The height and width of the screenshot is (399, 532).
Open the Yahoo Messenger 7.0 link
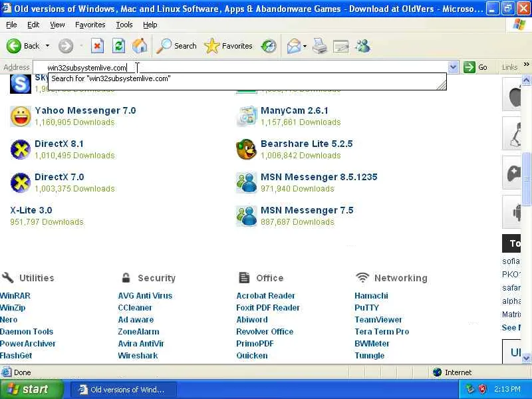click(85, 110)
